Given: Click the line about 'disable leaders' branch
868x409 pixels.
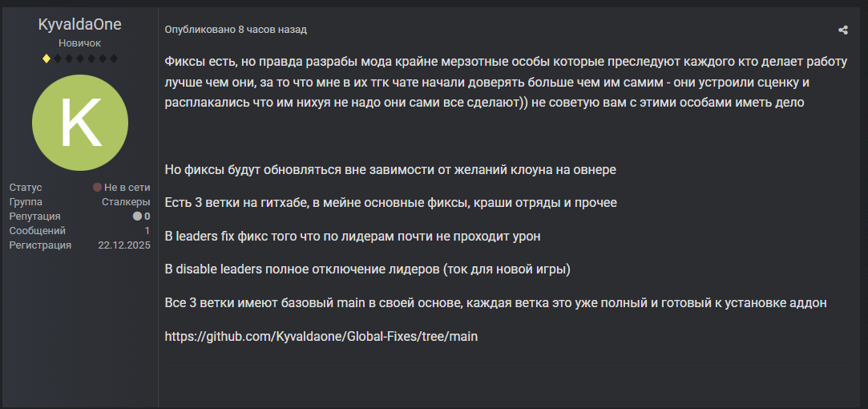Looking at the screenshot, I should point(367,269).
